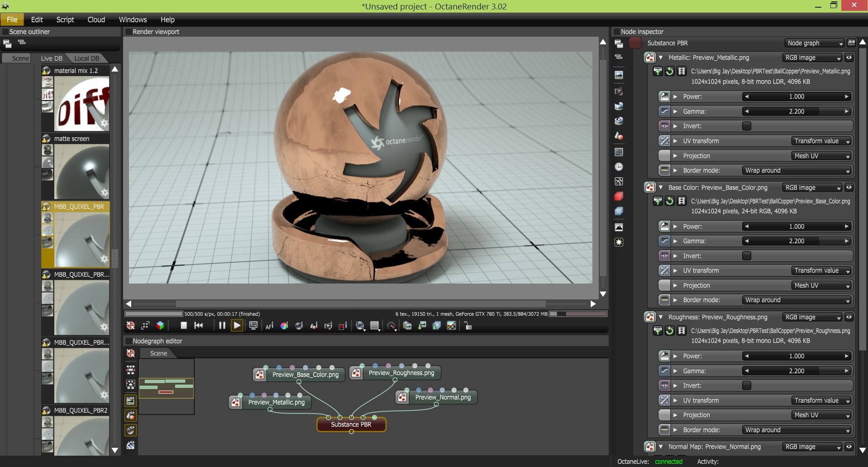Click the load image icon for Base Color
The height and width of the screenshot is (467, 868).
pyautogui.click(x=658, y=201)
